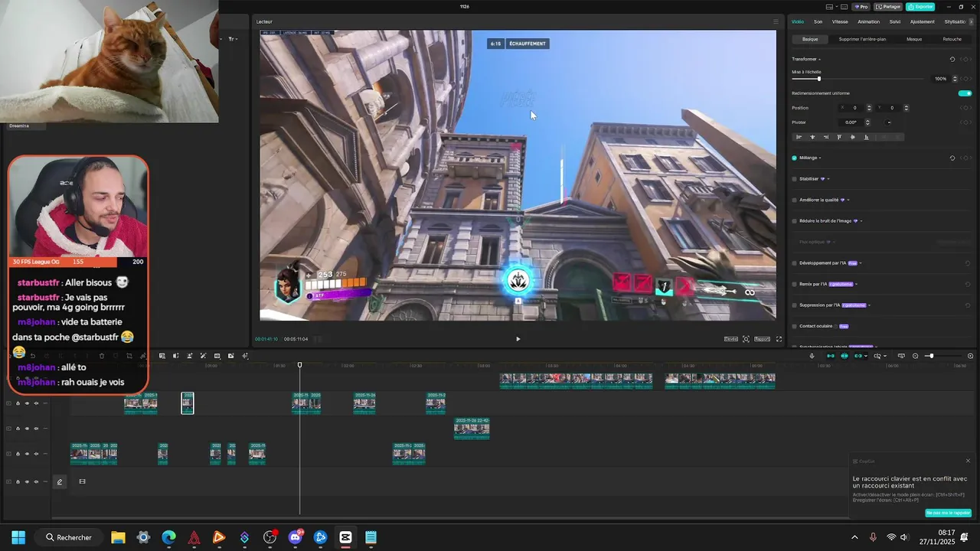Click the Ne pas me le rappeler button
The image size is (980, 551).
coord(948,513)
